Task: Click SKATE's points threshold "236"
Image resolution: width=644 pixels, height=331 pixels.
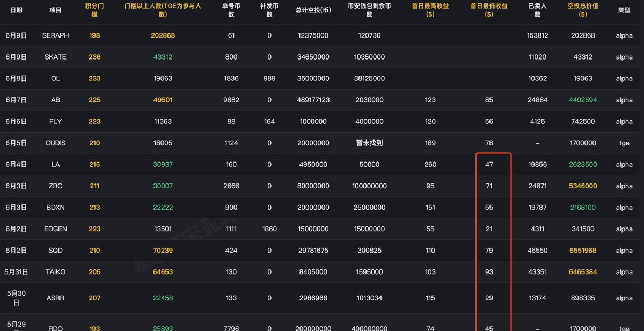Action: (x=94, y=57)
